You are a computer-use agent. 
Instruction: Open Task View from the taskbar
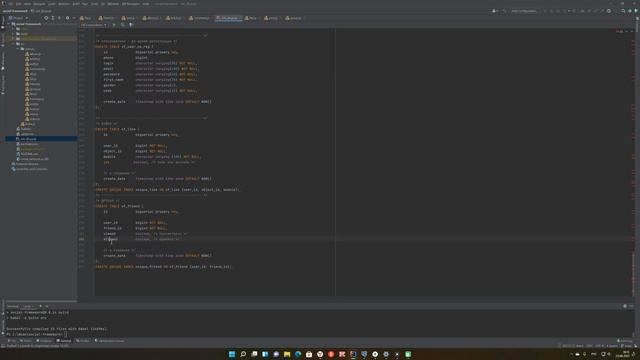[x=254, y=354]
